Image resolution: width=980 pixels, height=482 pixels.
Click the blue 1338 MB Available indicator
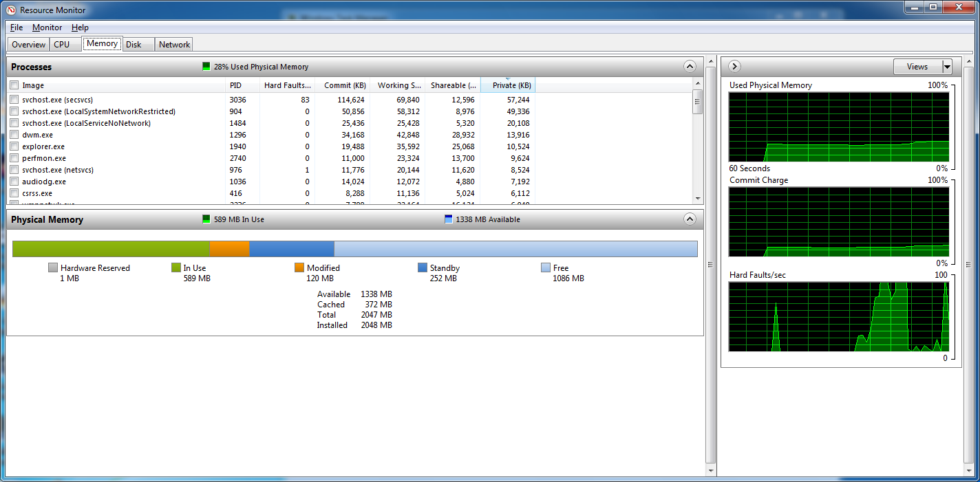click(x=449, y=219)
